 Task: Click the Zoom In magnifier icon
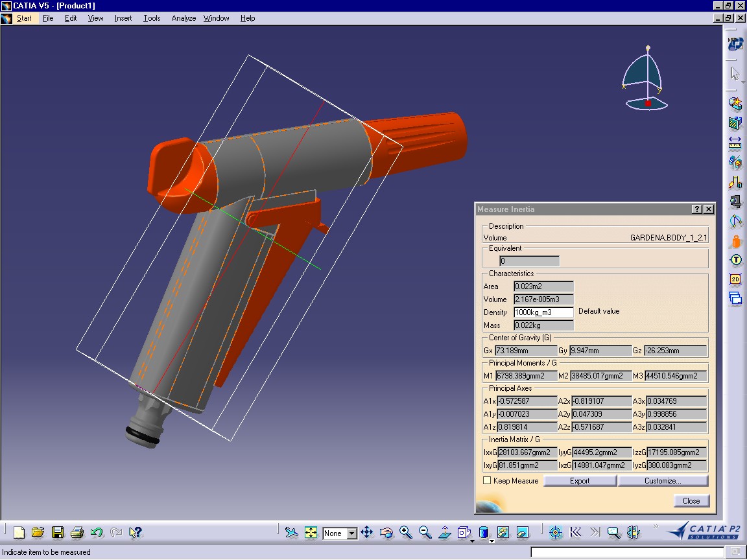[406, 533]
